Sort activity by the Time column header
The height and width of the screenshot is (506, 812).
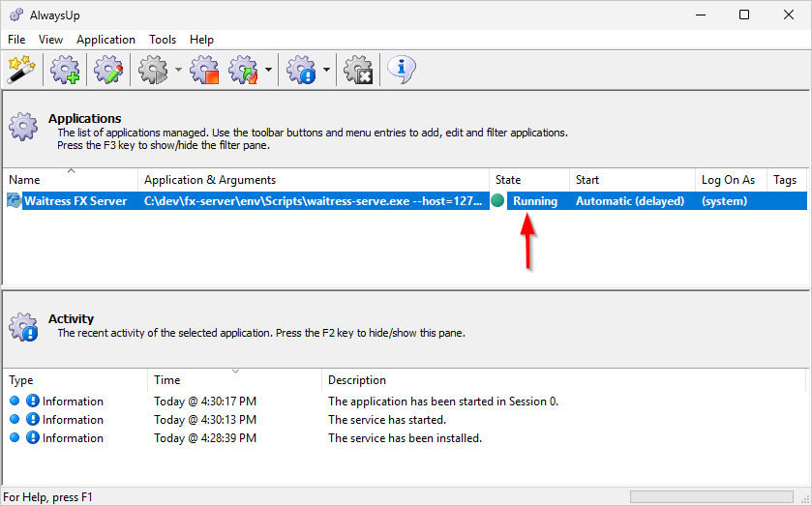[232, 380]
